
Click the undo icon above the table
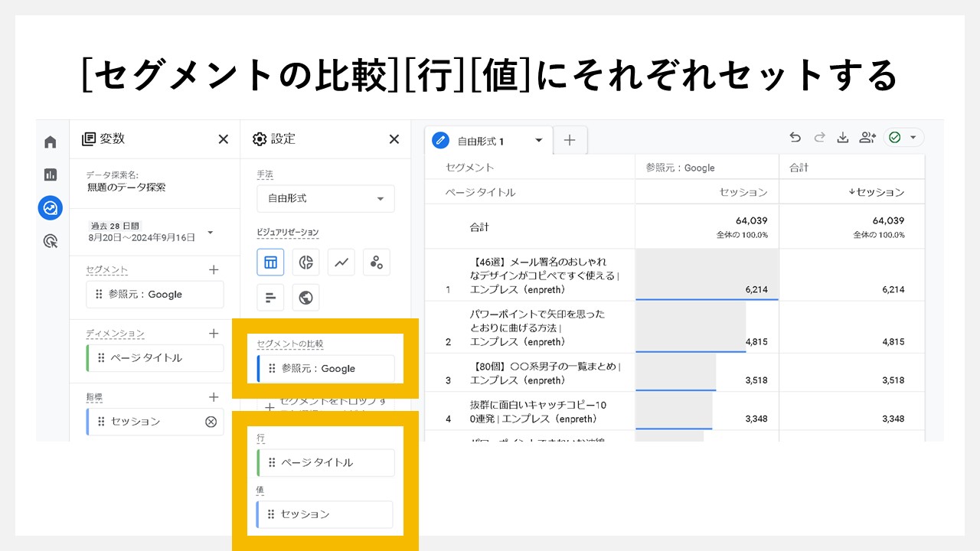pos(795,137)
